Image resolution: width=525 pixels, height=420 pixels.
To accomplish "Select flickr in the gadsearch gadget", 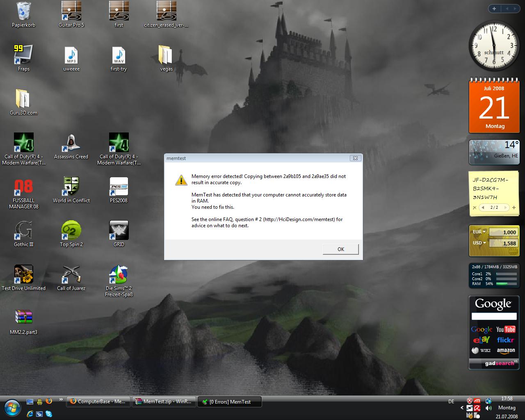I will pos(505,340).
